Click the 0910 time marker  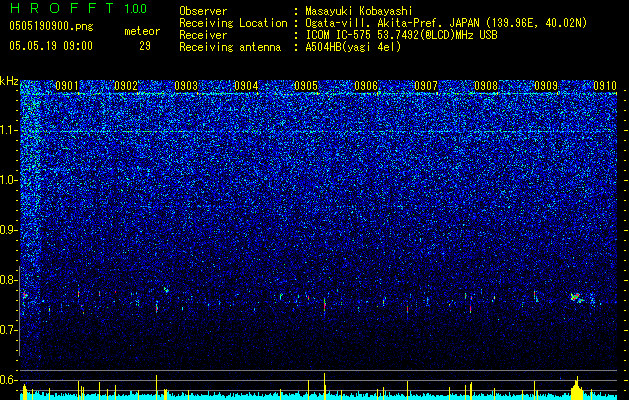tap(605, 86)
